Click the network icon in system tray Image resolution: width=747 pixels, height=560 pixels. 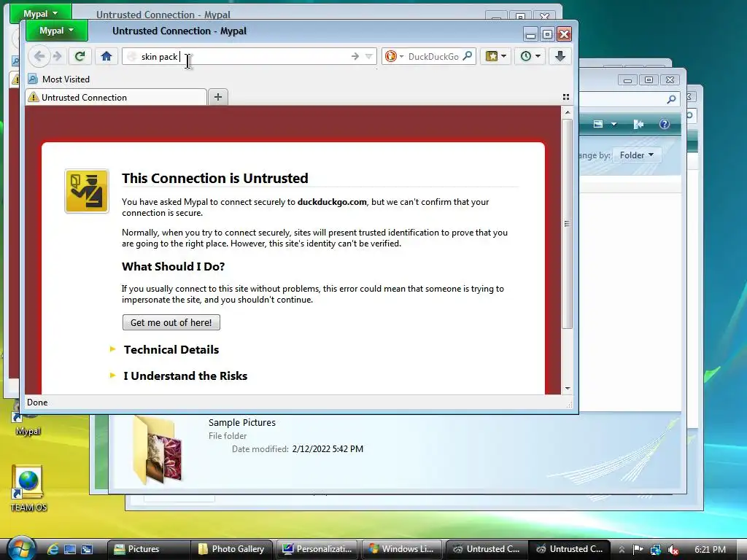click(656, 550)
